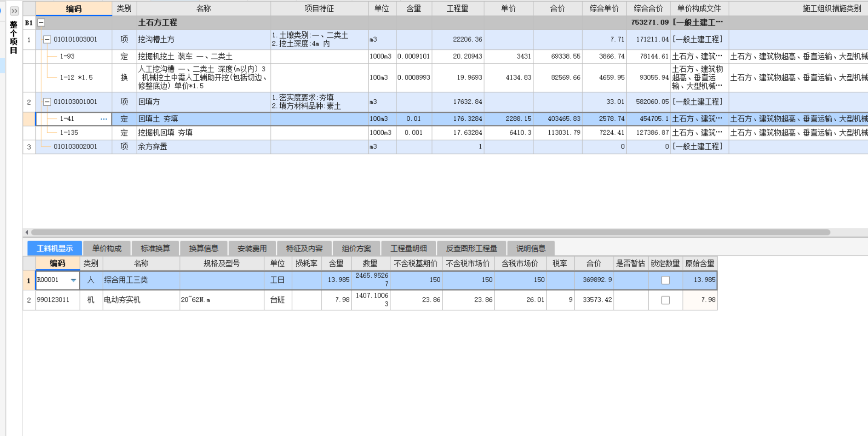The height and width of the screenshot is (436, 868).
Task: Collapse item 010101003001 tree node
Action: (47, 40)
